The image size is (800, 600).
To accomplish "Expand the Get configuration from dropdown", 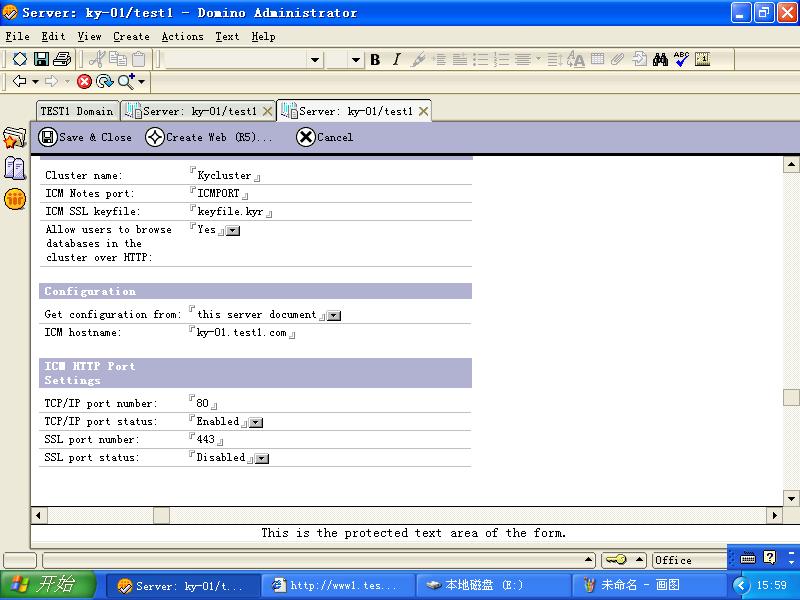I will coord(334,315).
